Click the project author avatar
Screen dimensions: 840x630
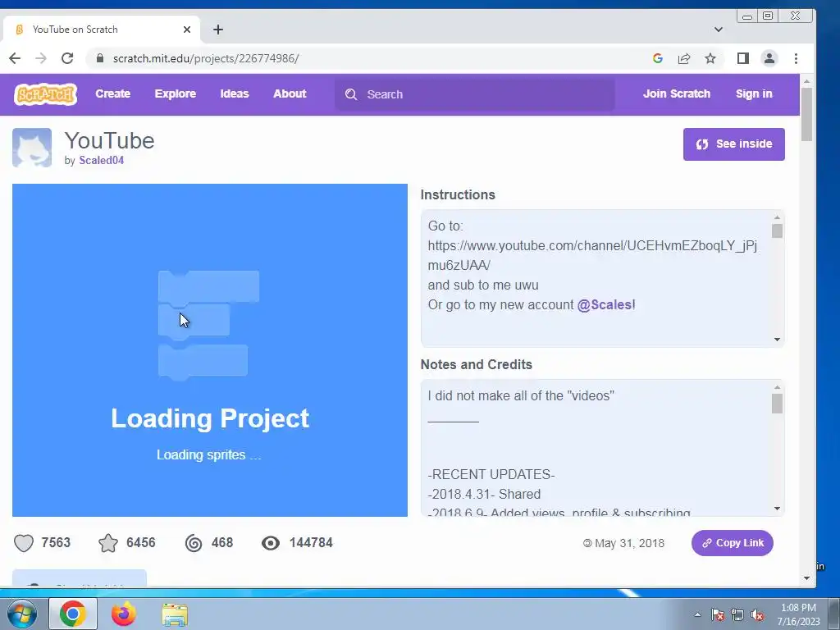[x=32, y=148]
